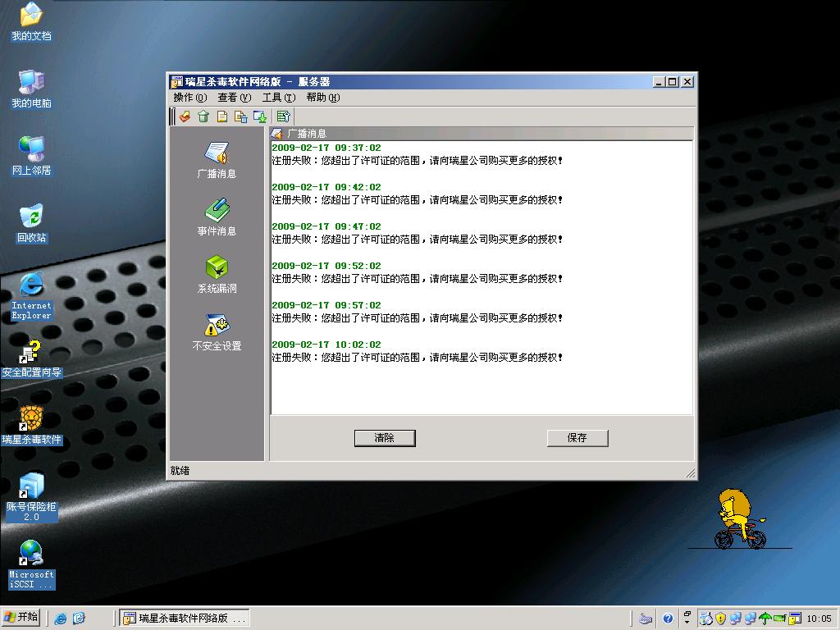Screen dimensions: 840x630
Task: Click the green trash can toolbar icon
Action: [x=203, y=116]
